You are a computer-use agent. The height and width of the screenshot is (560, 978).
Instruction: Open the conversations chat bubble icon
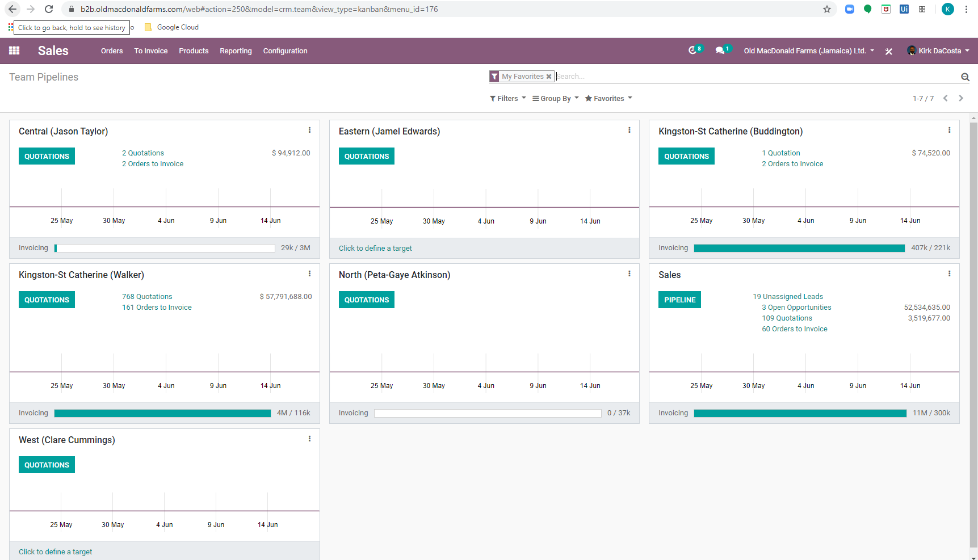(720, 50)
